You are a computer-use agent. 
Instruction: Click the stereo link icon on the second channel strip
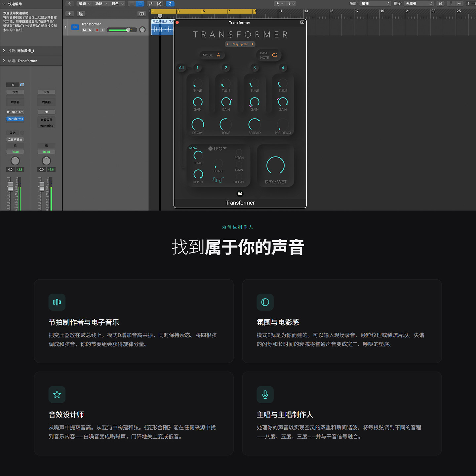[x=46, y=112]
